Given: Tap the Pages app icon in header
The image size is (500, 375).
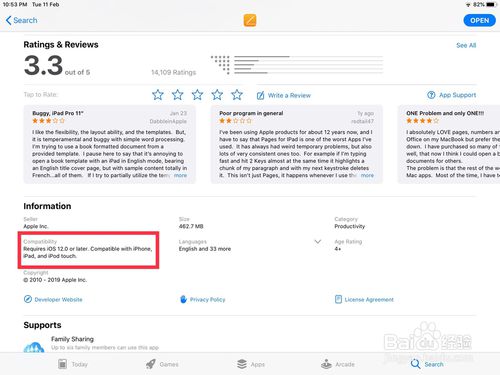Looking at the screenshot, I should (x=250, y=20).
